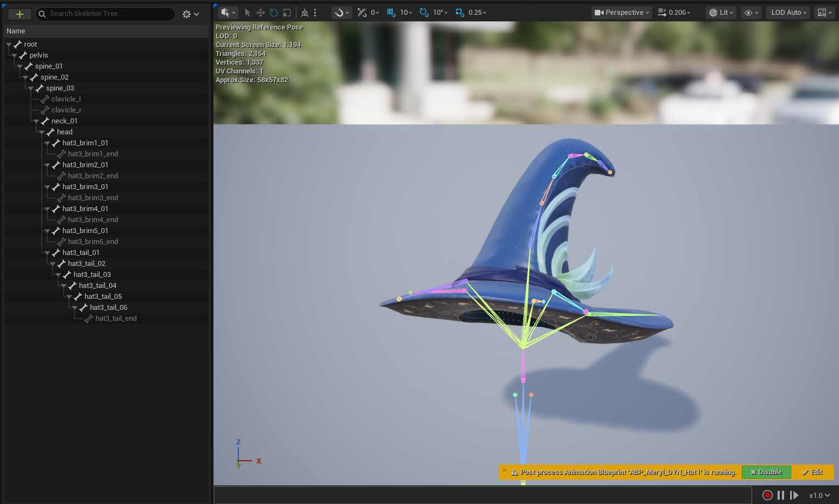839x504 pixels.
Task: Choose the Scale gizmo tool
Action: coord(287,13)
